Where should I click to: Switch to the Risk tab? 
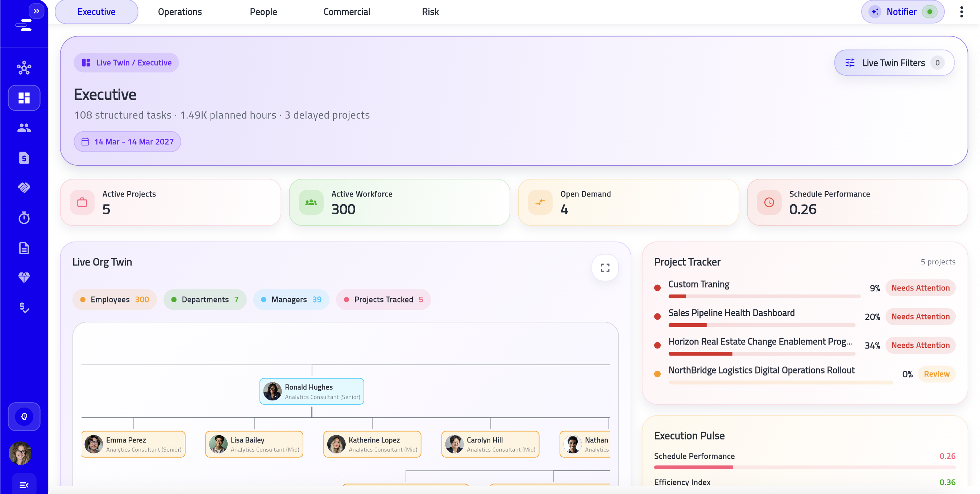430,12
